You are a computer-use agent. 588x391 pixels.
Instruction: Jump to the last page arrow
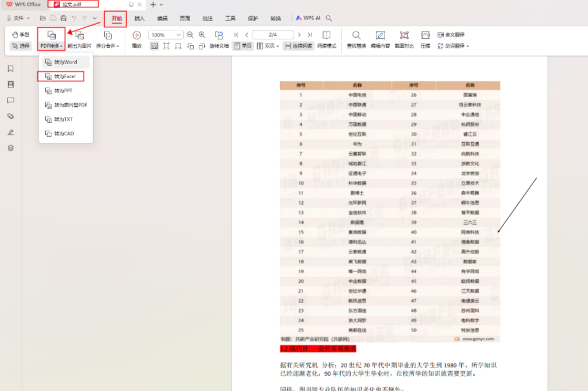[x=309, y=35]
